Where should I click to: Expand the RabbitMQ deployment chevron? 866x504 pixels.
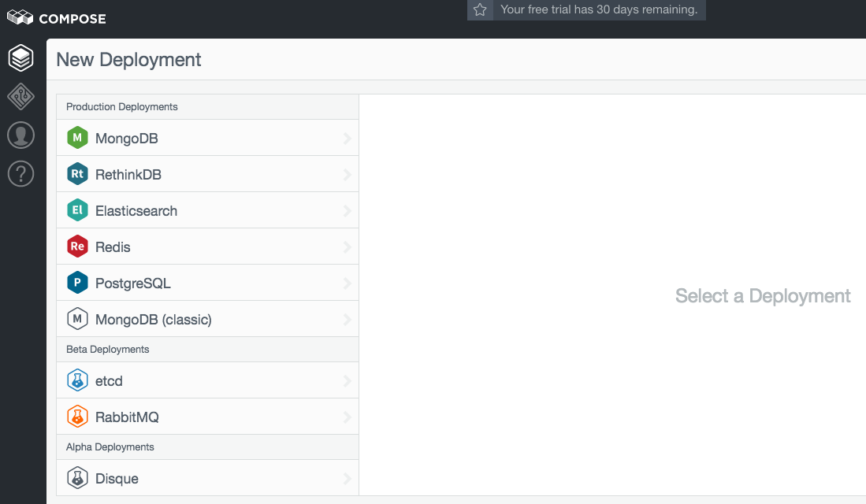(347, 417)
